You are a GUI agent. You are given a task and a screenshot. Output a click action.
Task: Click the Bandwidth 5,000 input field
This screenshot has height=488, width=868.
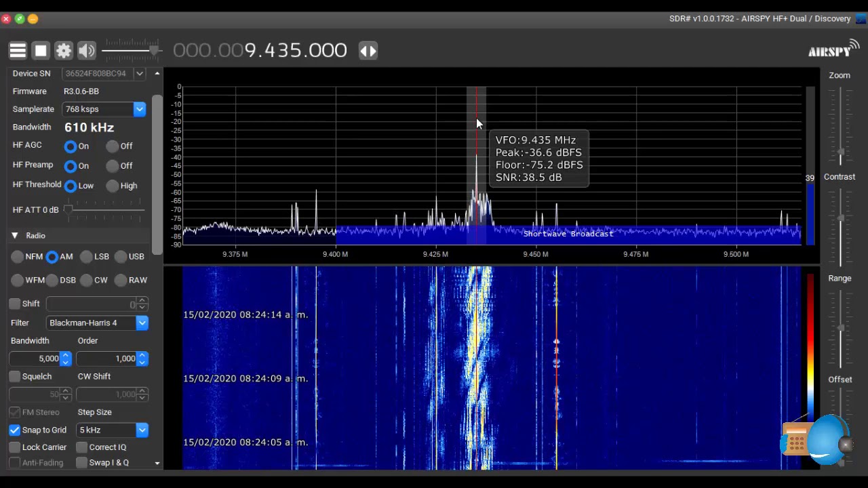click(35, 359)
